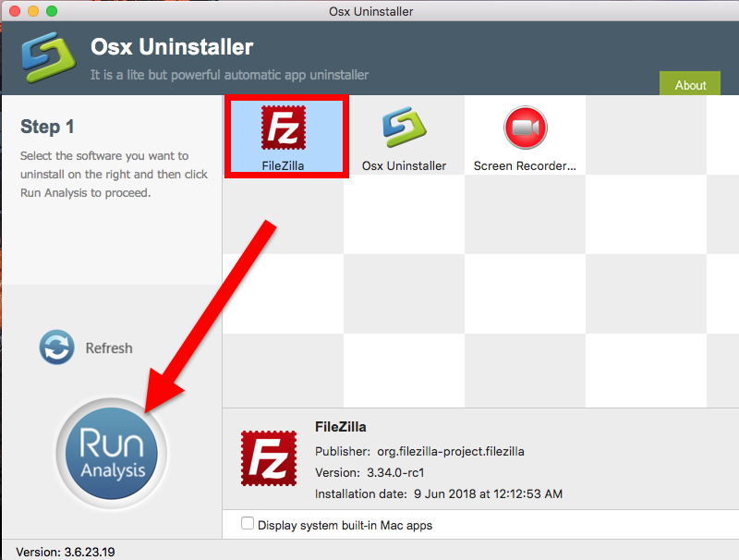Click the Step 1 heading in the sidebar
The width and height of the screenshot is (739, 560).
coord(47,128)
